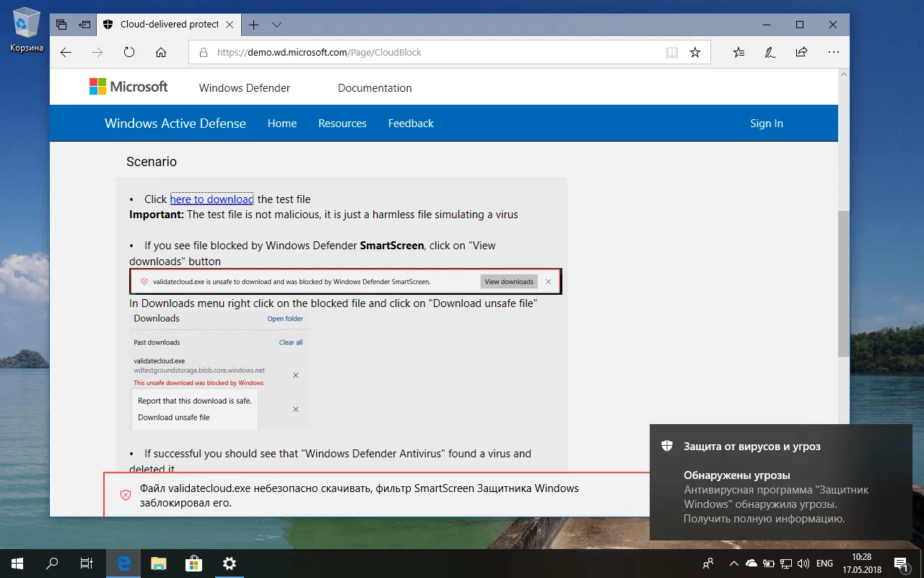Viewport: 924px width, 578px height.
Task: Close the Cloud-delivered protection tab
Action: [x=230, y=25]
